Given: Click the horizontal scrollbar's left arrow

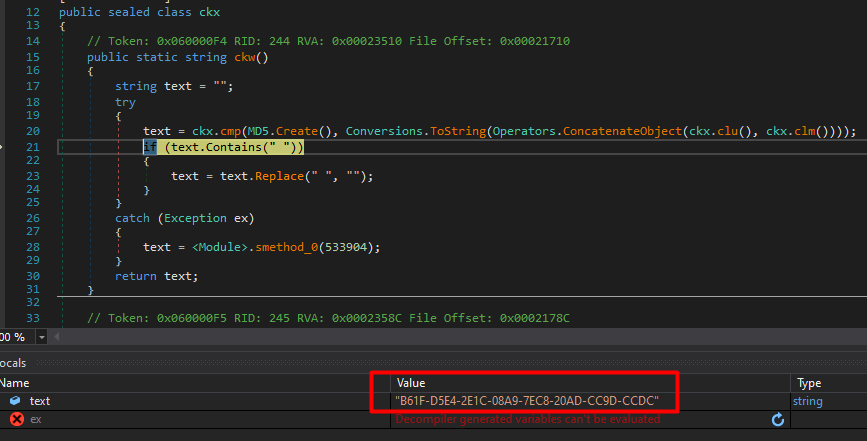Looking at the screenshot, I should point(56,337).
